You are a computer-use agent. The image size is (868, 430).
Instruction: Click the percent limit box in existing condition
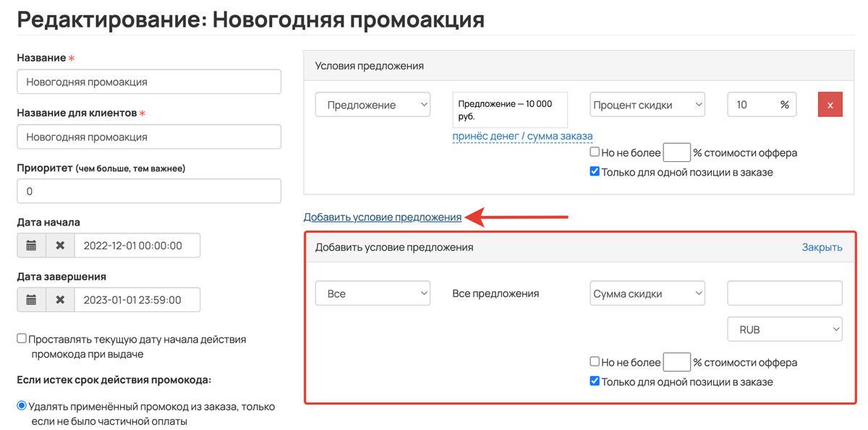point(677,152)
